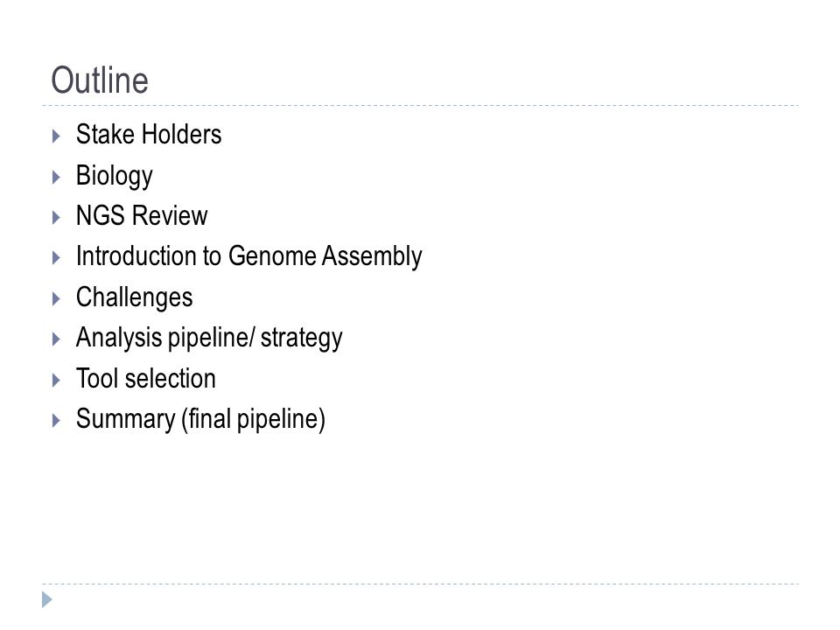Select the Biology text line
840x630 pixels.
coord(114,176)
